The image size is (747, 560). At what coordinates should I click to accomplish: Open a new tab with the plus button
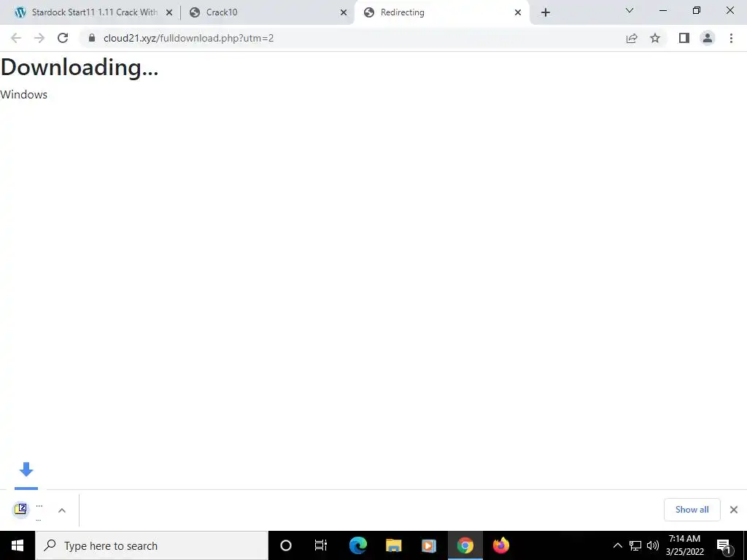[x=546, y=12]
